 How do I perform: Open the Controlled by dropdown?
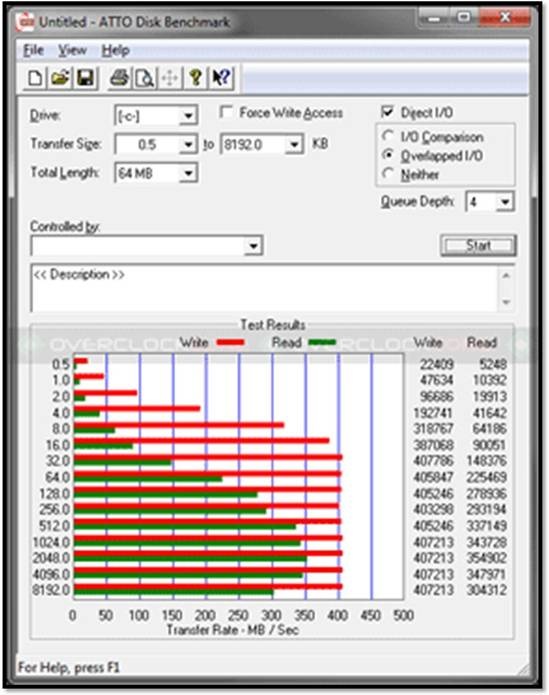tap(253, 246)
